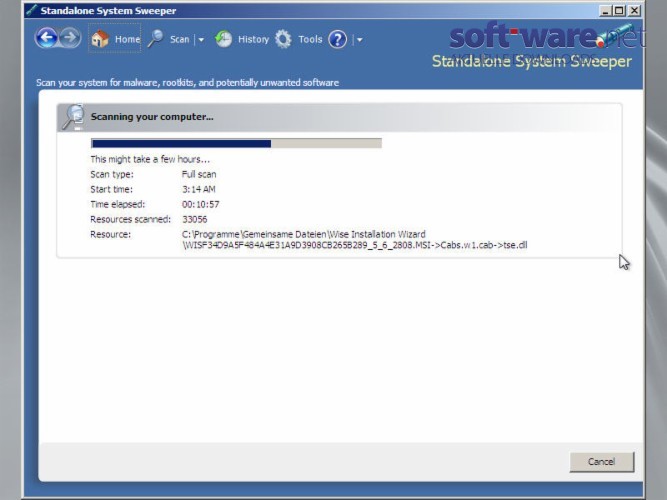Open the Home tab label
The height and width of the screenshot is (500, 667).
pos(127,39)
